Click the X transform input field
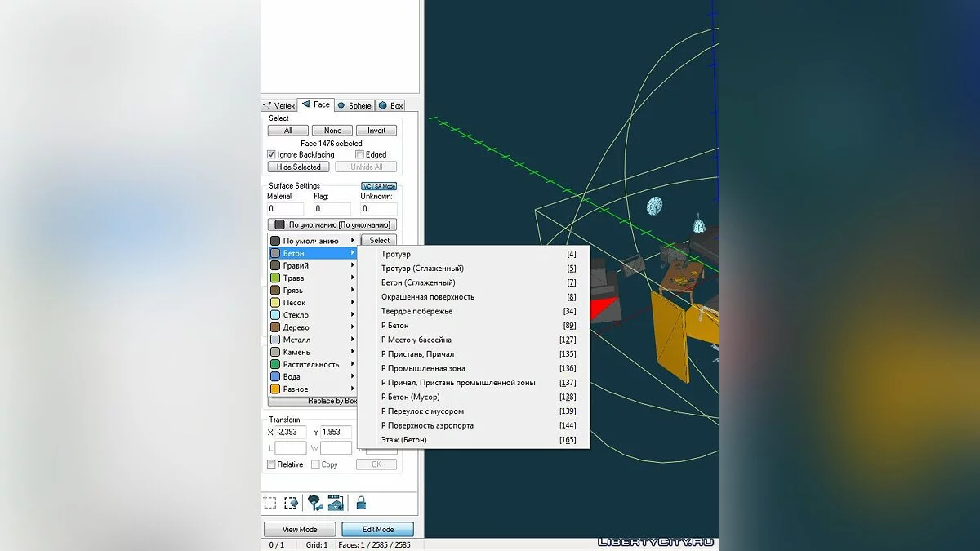Viewport: 980px width, 551px height. 291,432
